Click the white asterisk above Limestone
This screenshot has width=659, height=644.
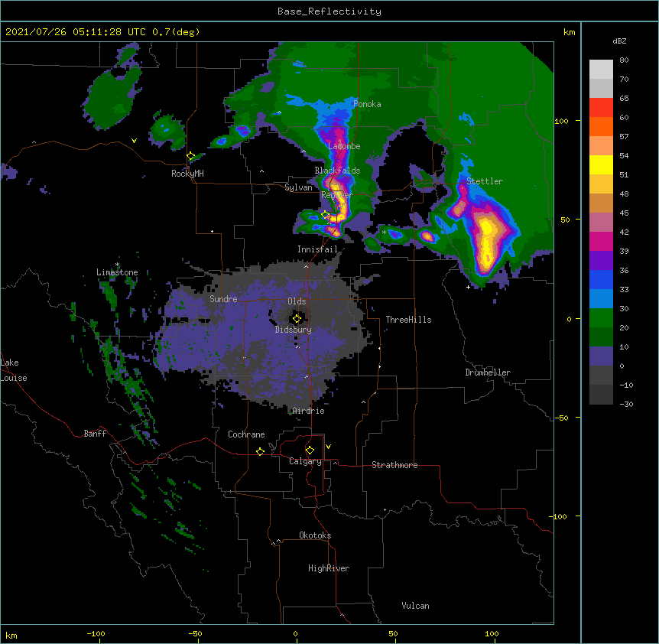click(x=118, y=265)
